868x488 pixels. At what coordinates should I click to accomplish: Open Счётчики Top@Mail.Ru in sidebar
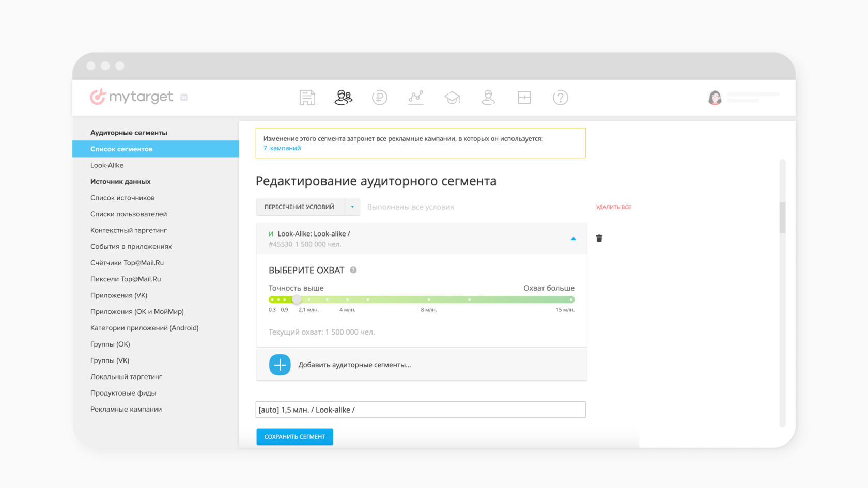tap(127, 263)
